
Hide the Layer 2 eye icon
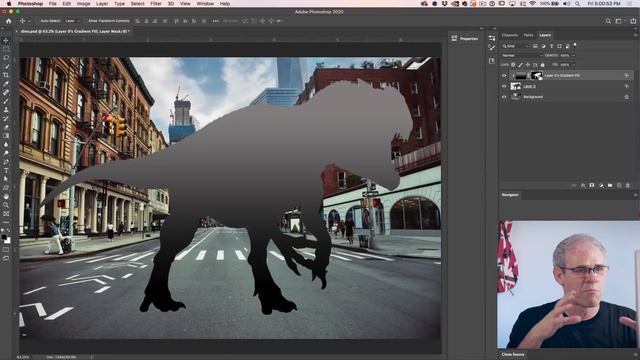tap(504, 87)
